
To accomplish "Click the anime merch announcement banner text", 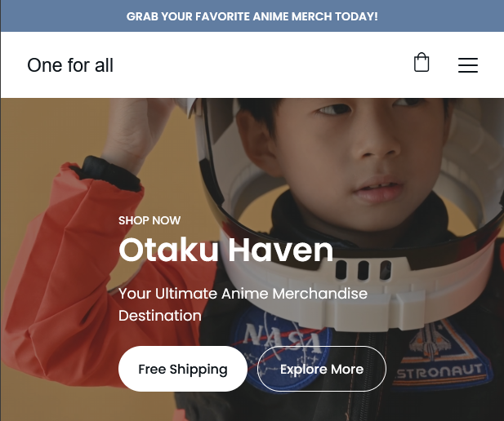I will [252, 16].
